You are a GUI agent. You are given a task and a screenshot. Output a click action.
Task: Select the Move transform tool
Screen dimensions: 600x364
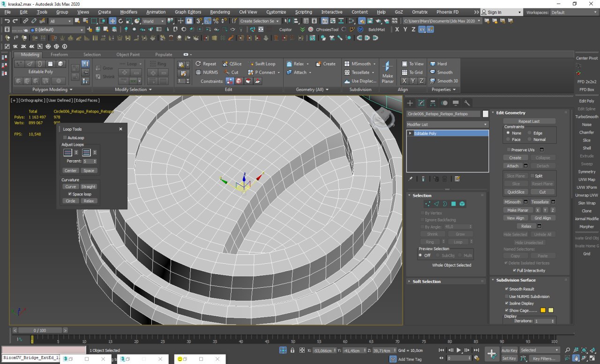pos(112,21)
